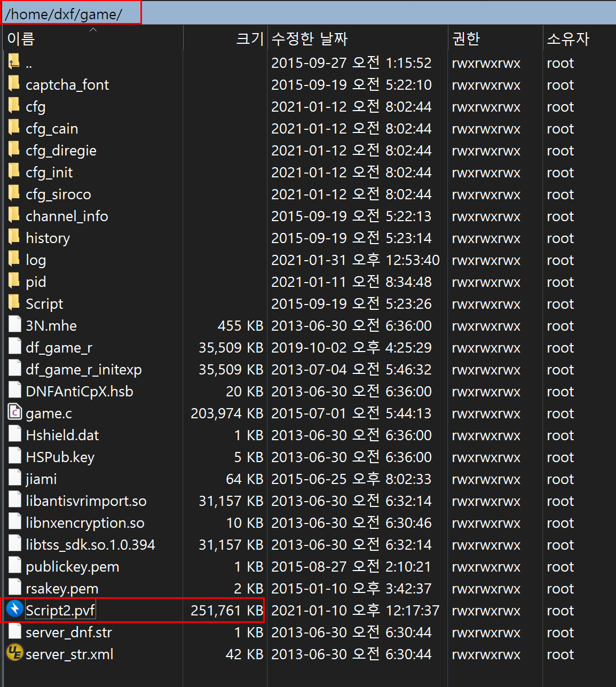Image resolution: width=616 pixels, height=687 pixels.
Task: Click the Script2.pvf blue icon
Action: tap(14, 608)
